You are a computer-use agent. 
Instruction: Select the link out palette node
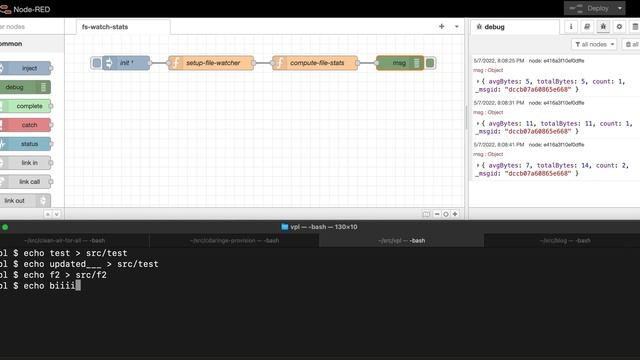25,200
